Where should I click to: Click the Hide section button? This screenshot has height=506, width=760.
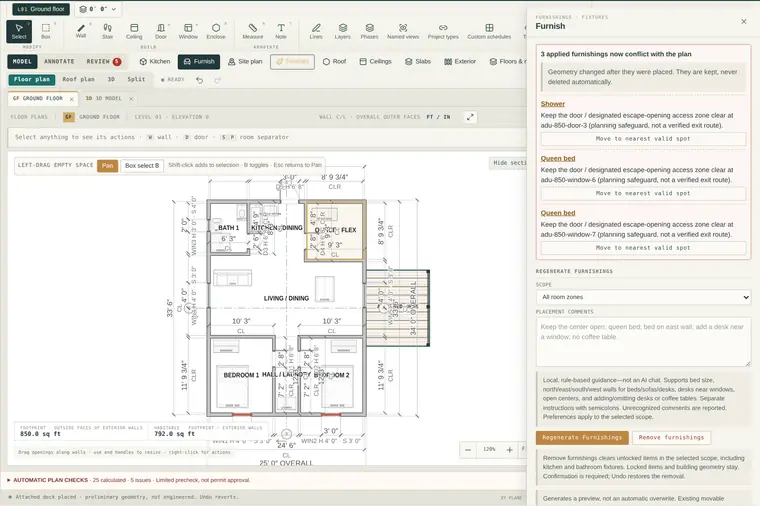click(x=508, y=163)
